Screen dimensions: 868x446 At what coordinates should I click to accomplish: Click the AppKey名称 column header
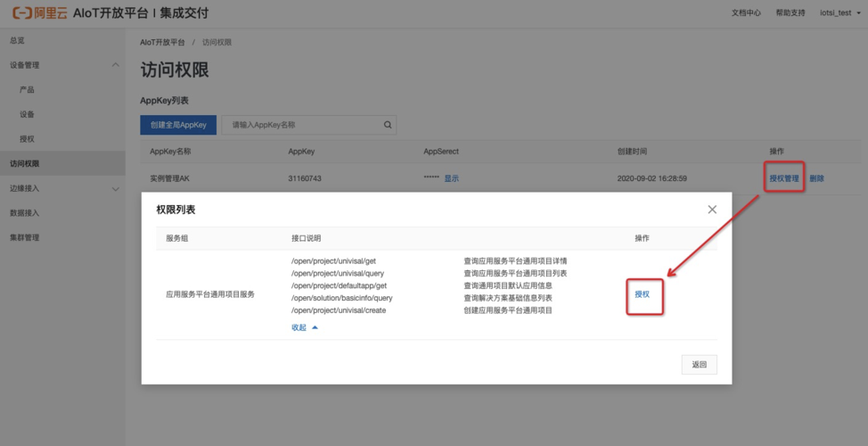pyautogui.click(x=170, y=152)
